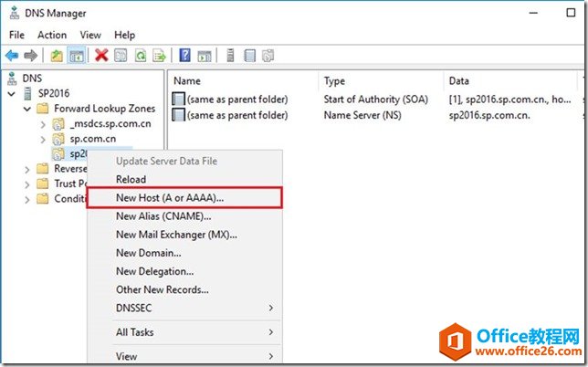Screen dimensions: 588x367
Task: Click the DNS Manager title bar icon
Action: click(x=15, y=13)
